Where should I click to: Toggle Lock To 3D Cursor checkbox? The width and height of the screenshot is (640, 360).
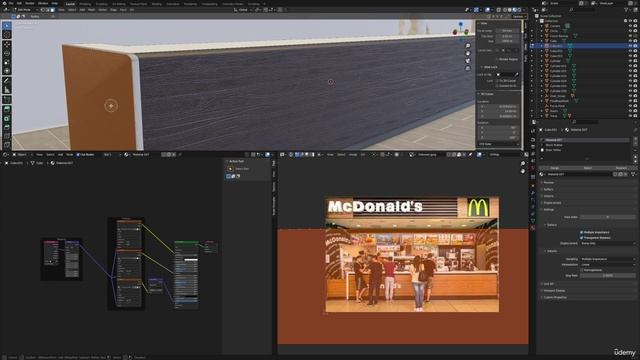pos(497,81)
